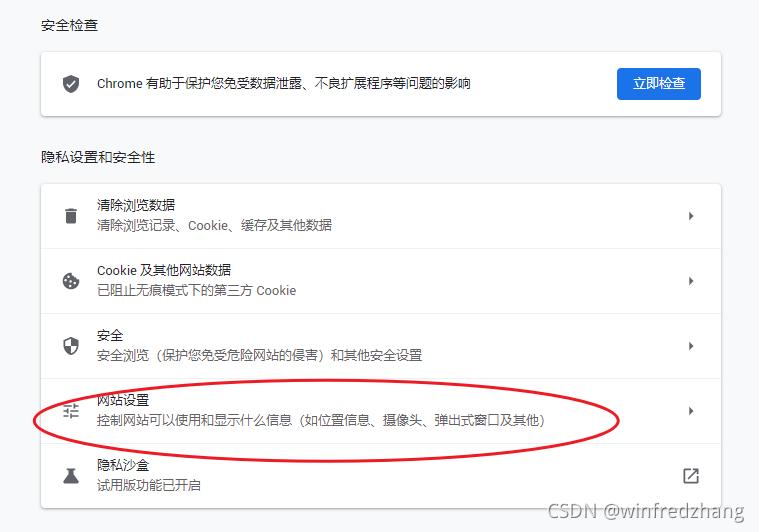Click the flask icon for 隐私沙盒

(x=71, y=476)
